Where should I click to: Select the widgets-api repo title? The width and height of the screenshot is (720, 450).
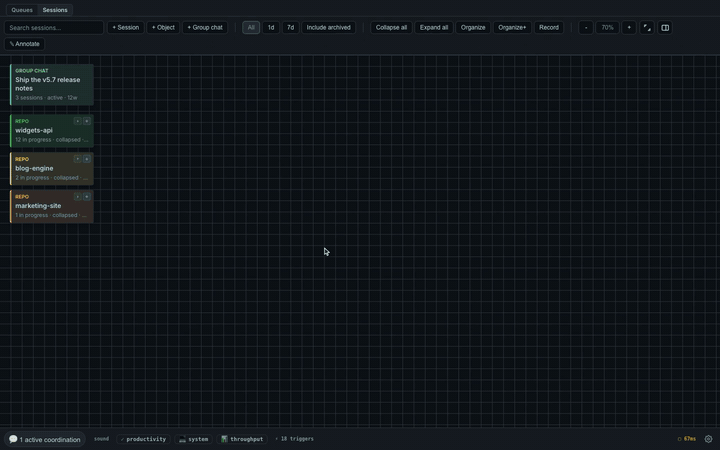click(x=34, y=130)
